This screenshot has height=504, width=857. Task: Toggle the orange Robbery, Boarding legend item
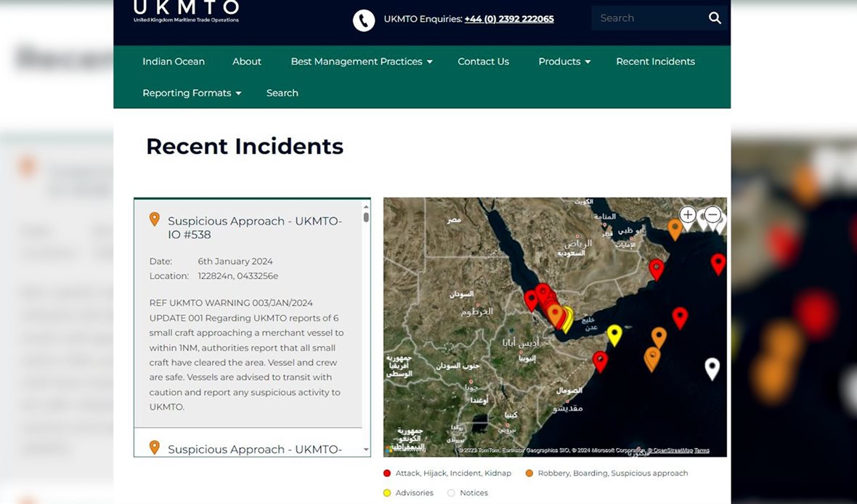point(606,473)
